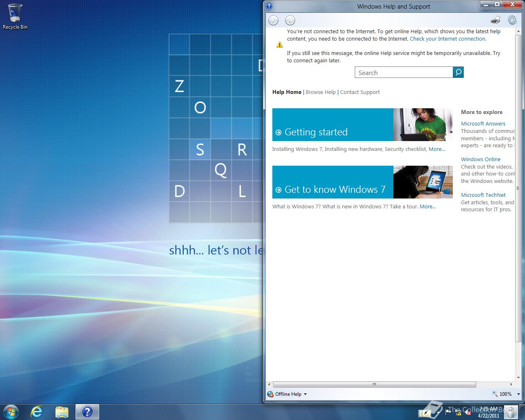The height and width of the screenshot is (420, 525).
Task: Click the laptop photo thumbnail
Action: [423, 182]
